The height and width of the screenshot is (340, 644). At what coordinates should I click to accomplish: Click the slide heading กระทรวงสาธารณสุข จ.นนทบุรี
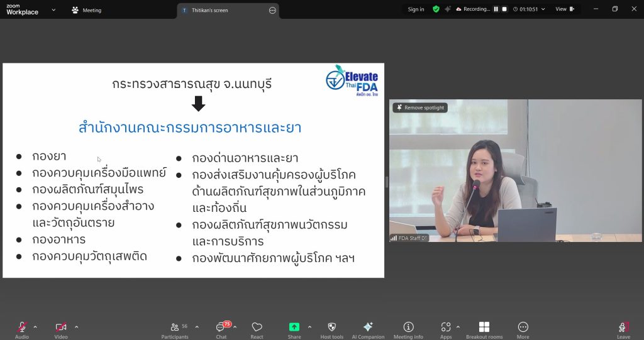[x=192, y=84]
